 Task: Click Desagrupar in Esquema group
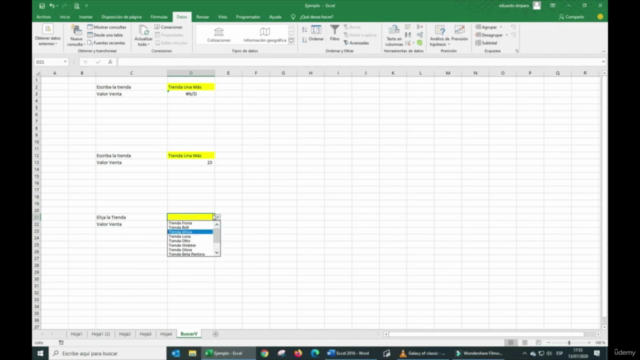pos(491,35)
